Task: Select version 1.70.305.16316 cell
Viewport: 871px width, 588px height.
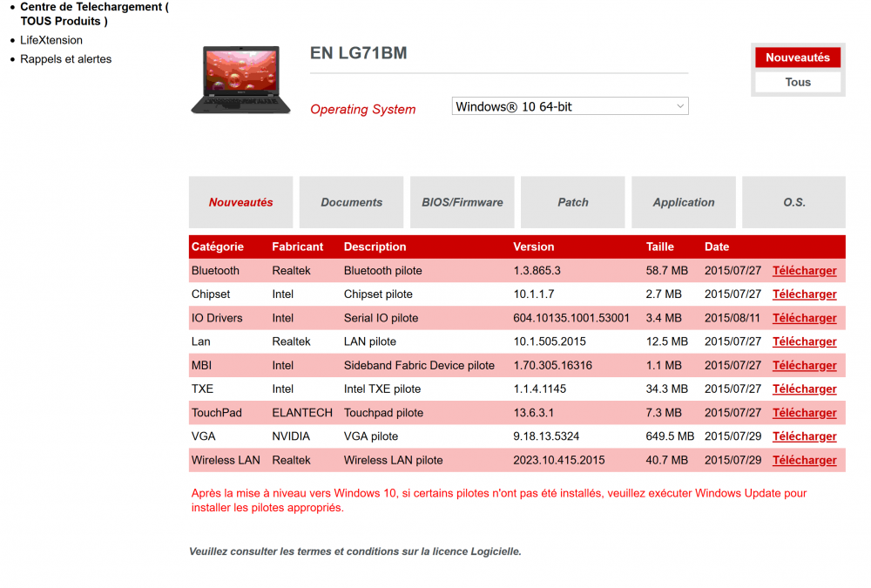Action: pos(553,365)
